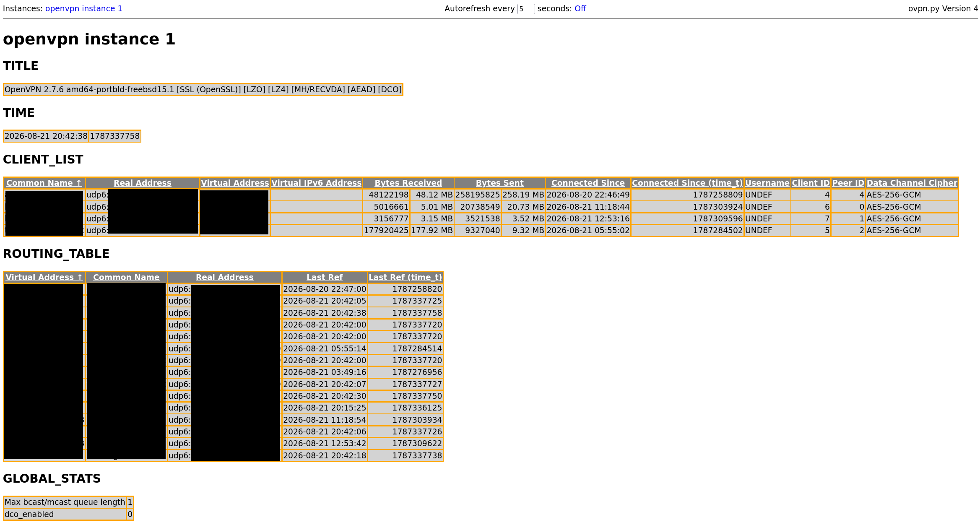Click last ref time_t 1787284514

405,349
